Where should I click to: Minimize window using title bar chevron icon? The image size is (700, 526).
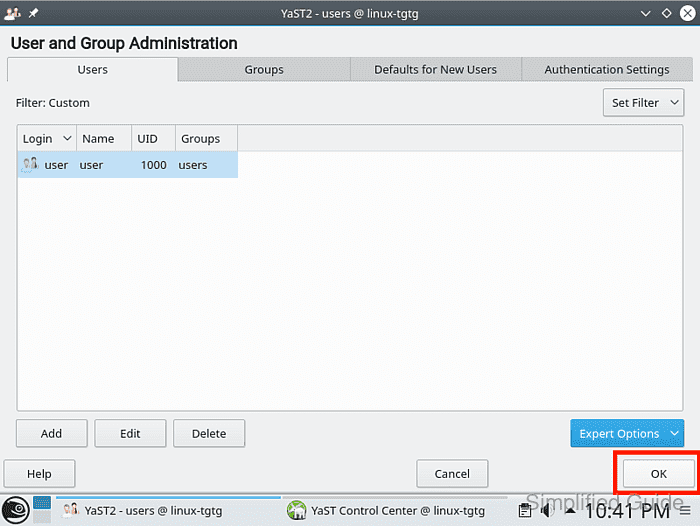click(x=646, y=13)
